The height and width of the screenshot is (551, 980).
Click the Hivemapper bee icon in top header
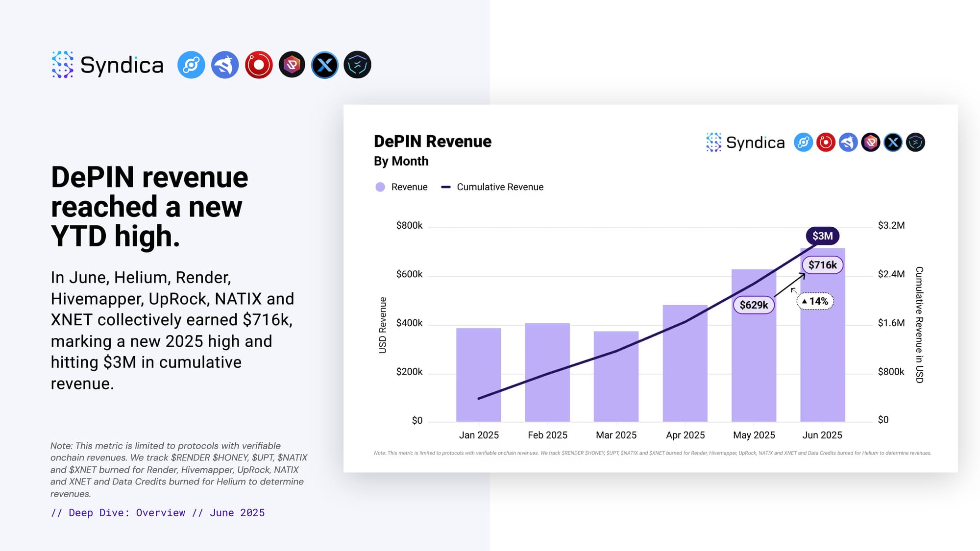[x=225, y=65]
